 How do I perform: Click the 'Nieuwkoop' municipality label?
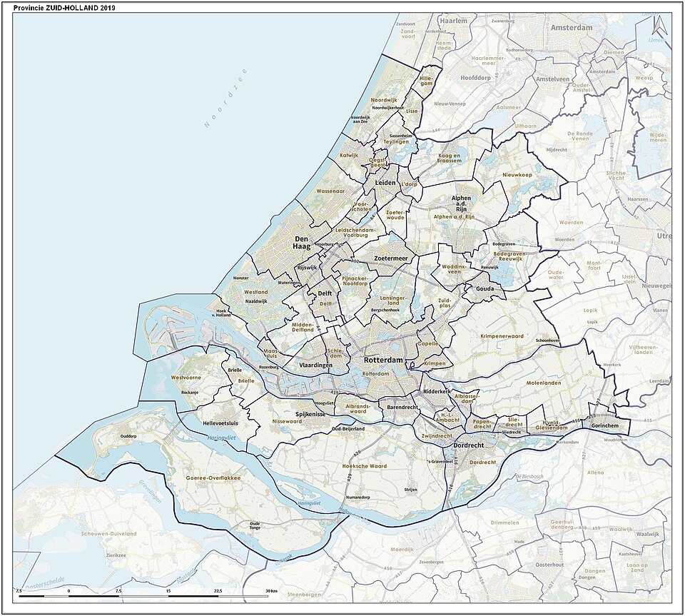coord(517,175)
